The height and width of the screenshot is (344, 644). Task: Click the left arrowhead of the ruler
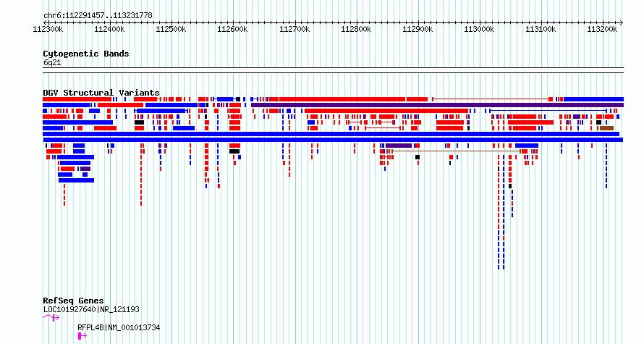click(x=45, y=22)
